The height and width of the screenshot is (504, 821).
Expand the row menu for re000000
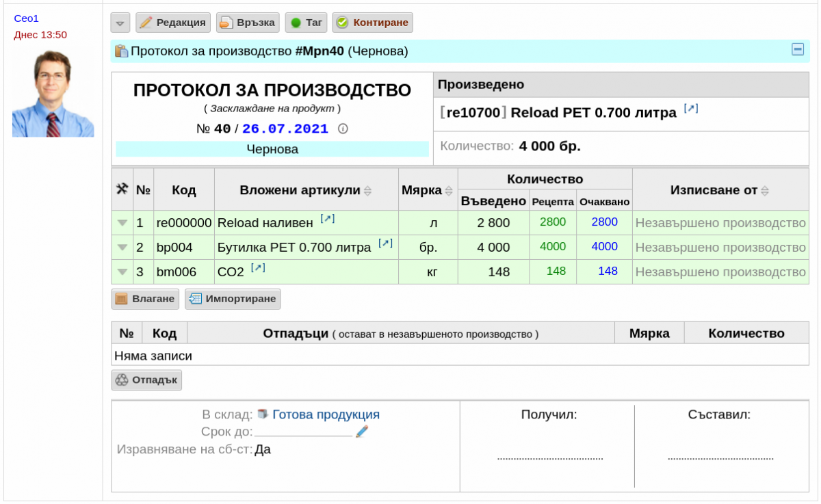tap(122, 223)
